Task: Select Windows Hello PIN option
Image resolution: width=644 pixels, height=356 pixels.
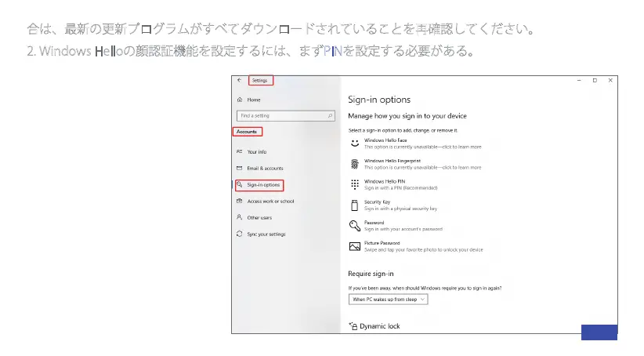Action: [x=393, y=184]
